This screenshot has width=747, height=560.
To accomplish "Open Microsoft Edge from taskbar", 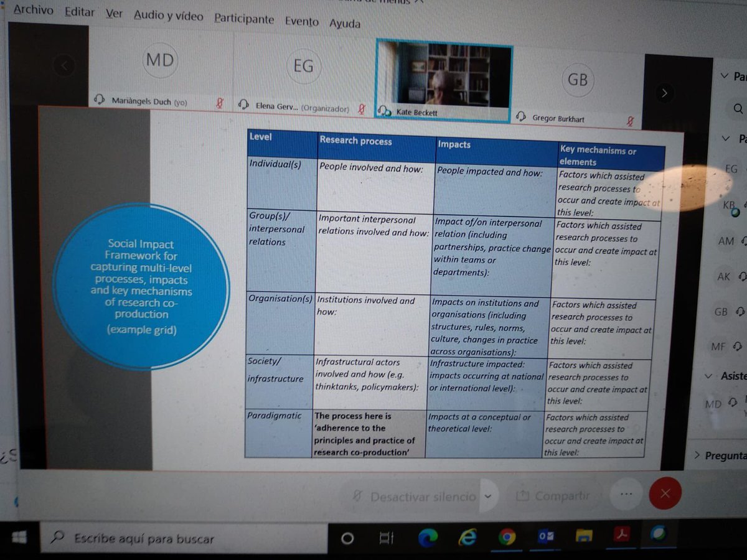I will 428,537.
